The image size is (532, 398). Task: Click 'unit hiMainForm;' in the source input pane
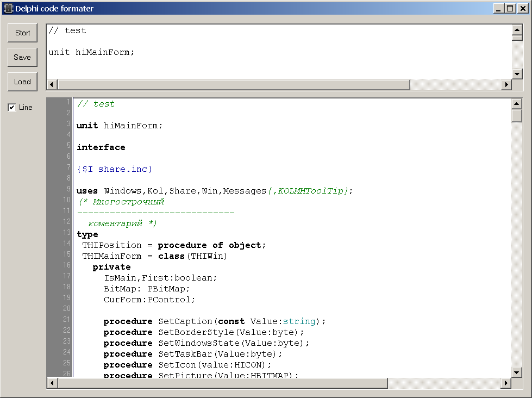click(x=91, y=52)
